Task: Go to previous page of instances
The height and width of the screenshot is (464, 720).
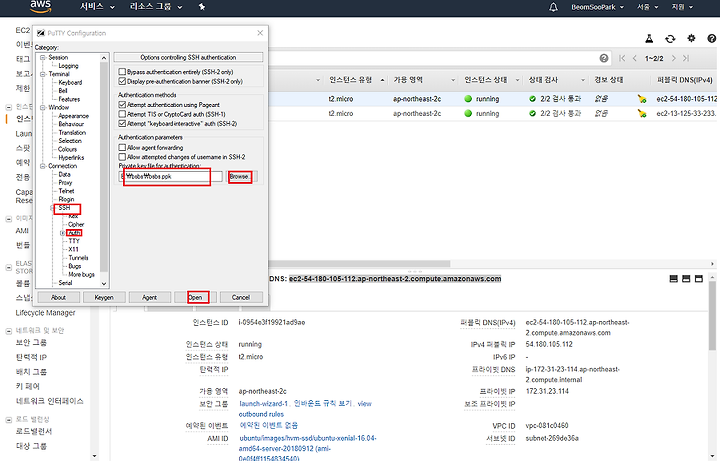Action: (x=635, y=58)
